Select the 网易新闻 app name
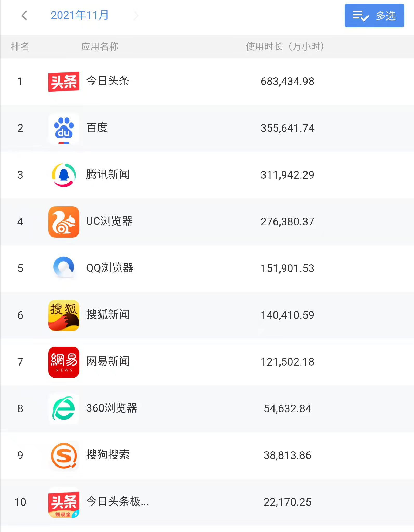Viewport: 414px width, 532px height. pyautogui.click(x=108, y=361)
